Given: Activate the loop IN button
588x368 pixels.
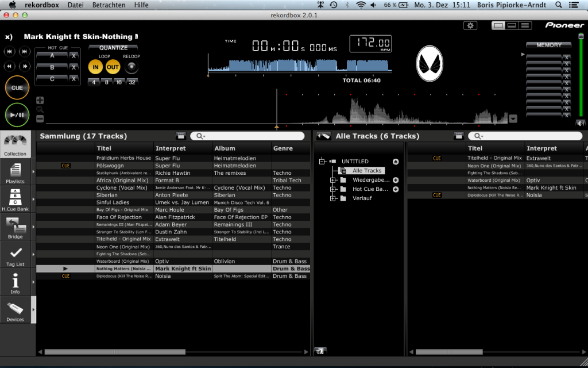Looking at the screenshot, I should click(96, 67).
